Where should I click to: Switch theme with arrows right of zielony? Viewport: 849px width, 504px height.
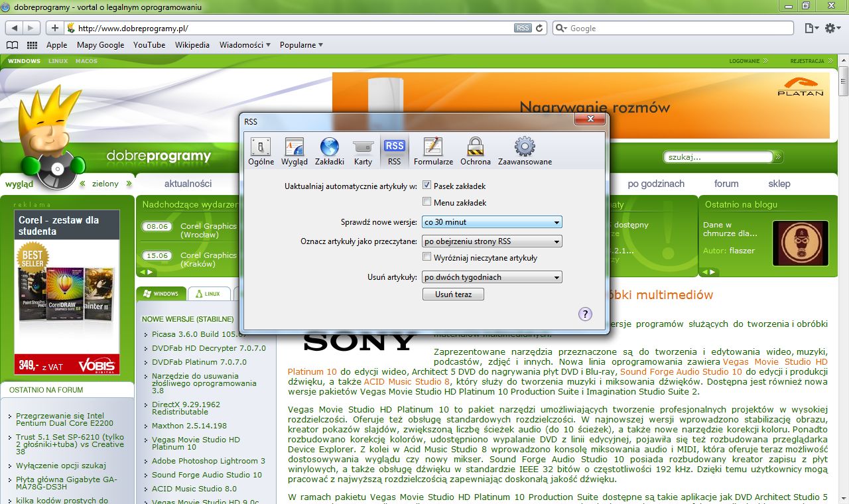[x=129, y=184]
